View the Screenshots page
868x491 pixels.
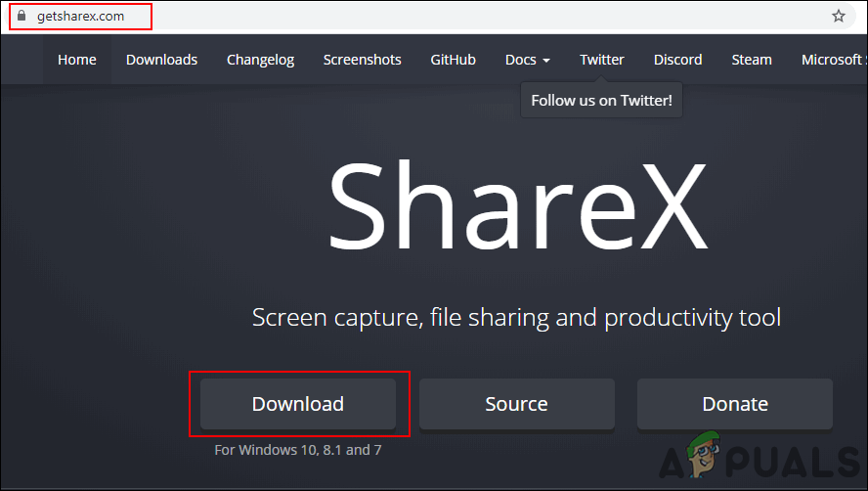[x=362, y=60]
